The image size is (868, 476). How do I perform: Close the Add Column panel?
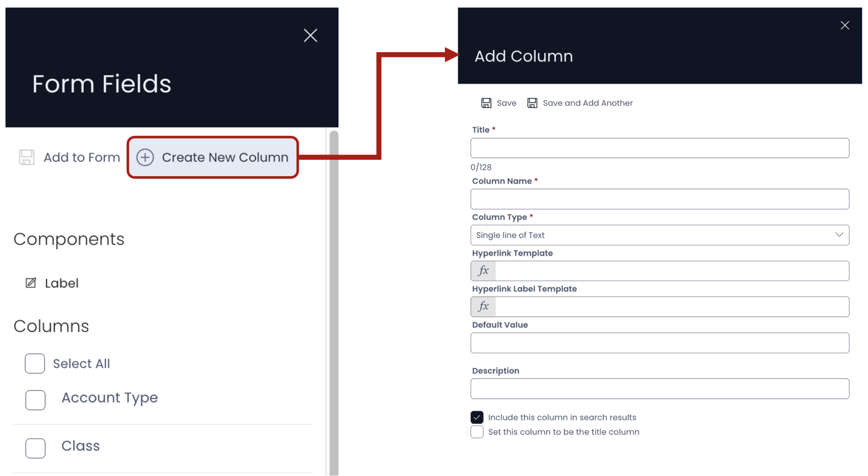pyautogui.click(x=845, y=25)
